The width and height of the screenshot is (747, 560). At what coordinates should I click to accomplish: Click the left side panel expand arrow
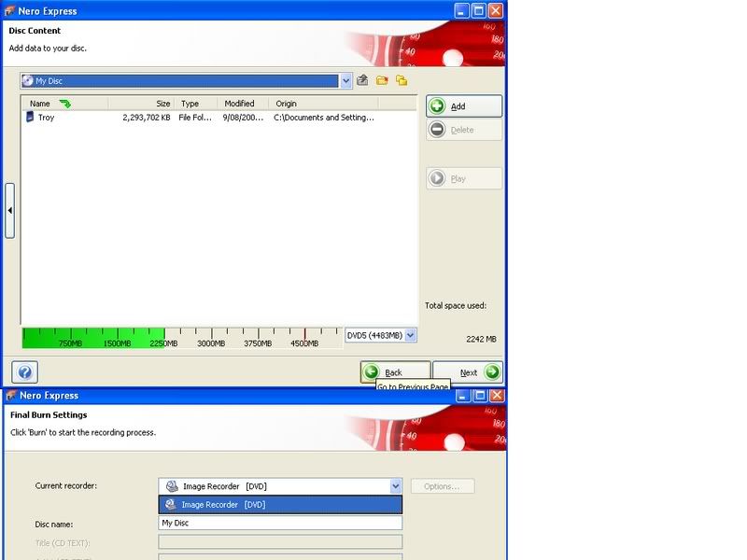pos(10,210)
